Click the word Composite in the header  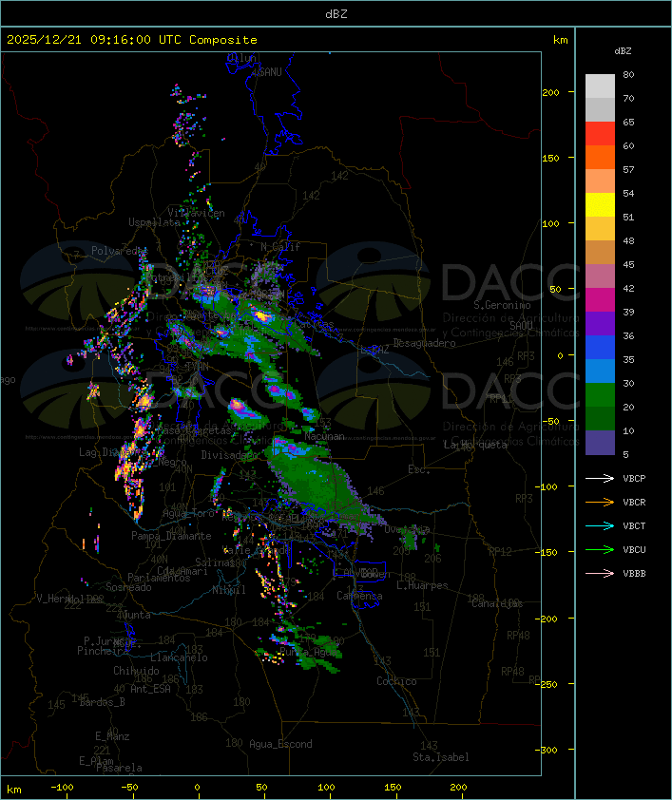click(223, 40)
